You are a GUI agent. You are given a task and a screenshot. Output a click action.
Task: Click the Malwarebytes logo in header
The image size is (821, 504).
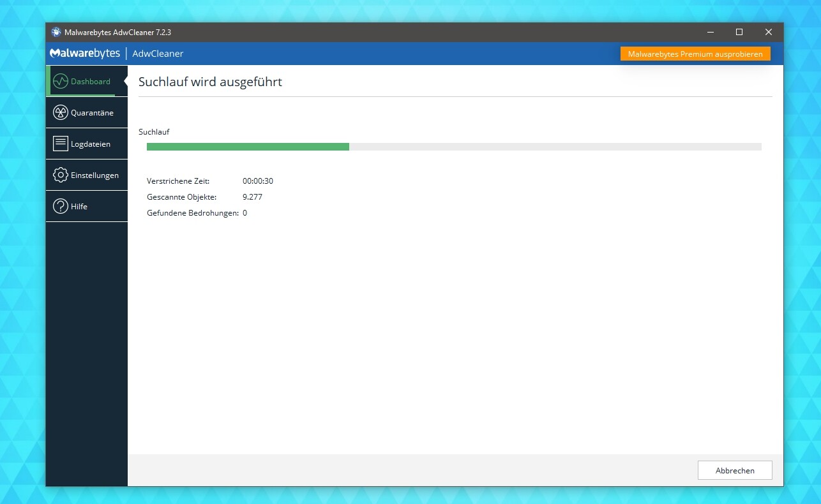[85, 54]
